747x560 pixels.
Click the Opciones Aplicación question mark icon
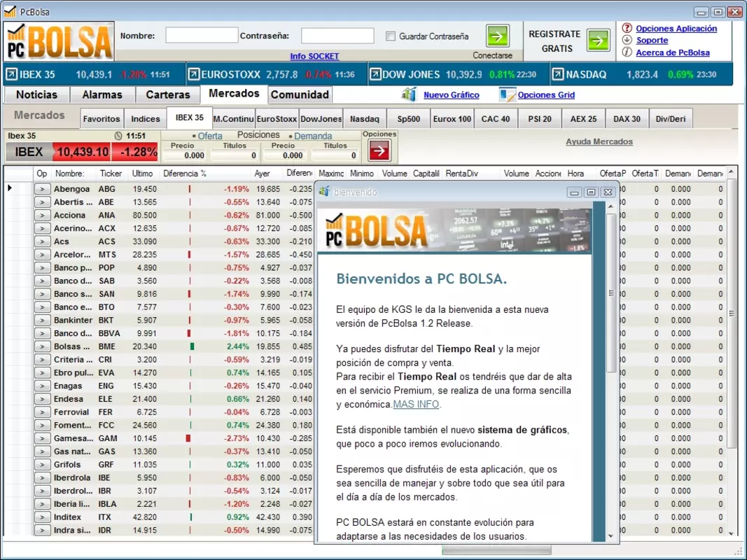click(627, 28)
